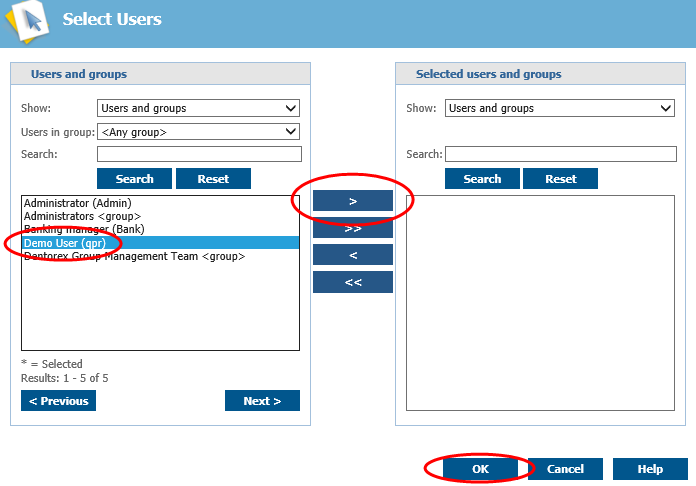The height and width of the screenshot is (486, 696).
Task: Go to Next > results page
Action: [x=262, y=401]
